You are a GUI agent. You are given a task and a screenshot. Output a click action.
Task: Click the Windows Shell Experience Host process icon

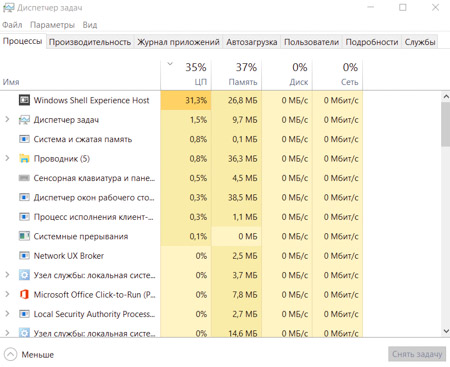point(24,100)
